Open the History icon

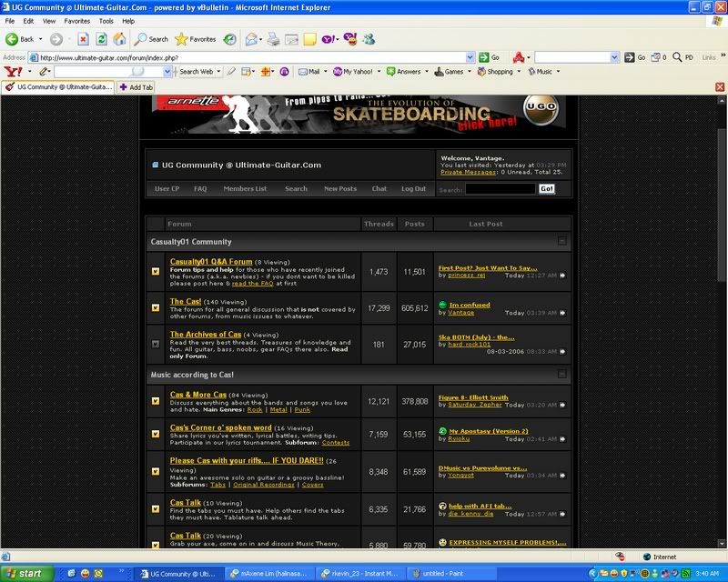tap(230, 39)
